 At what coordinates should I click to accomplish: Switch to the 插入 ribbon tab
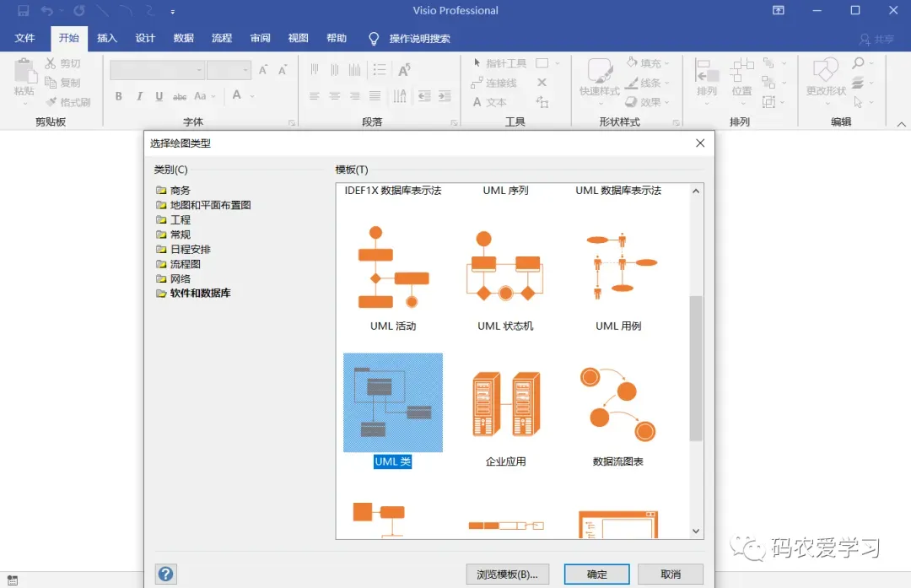coord(107,38)
